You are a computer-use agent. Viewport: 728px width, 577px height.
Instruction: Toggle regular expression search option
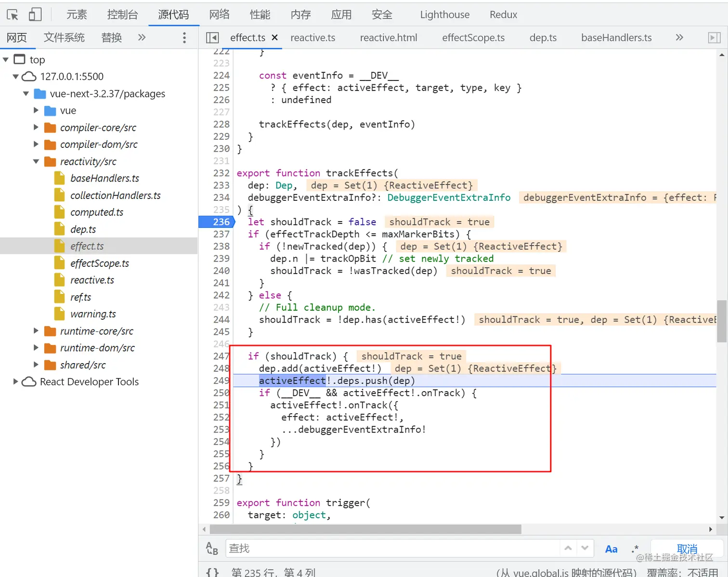[635, 549]
